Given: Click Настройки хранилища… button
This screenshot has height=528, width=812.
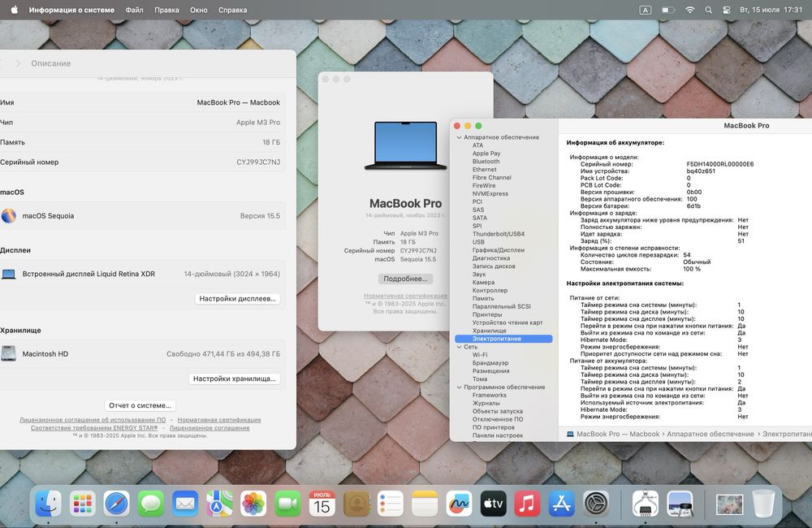Looking at the screenshot, I should [235, 379].
